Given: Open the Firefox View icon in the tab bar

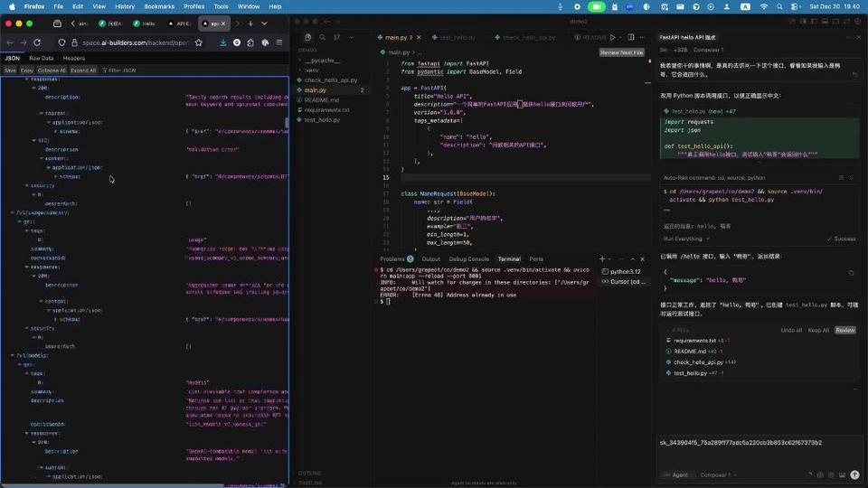Looking at the screenshot, I should 57,23.
